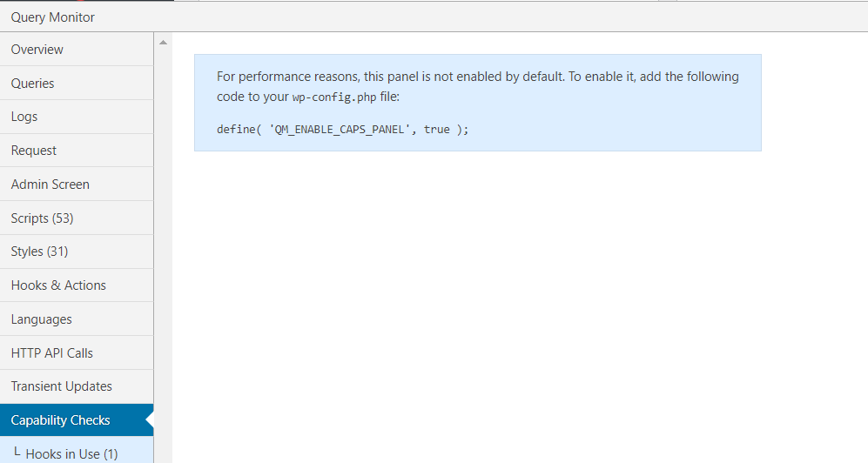Open the Admin Screen panel

pos(77,185)
